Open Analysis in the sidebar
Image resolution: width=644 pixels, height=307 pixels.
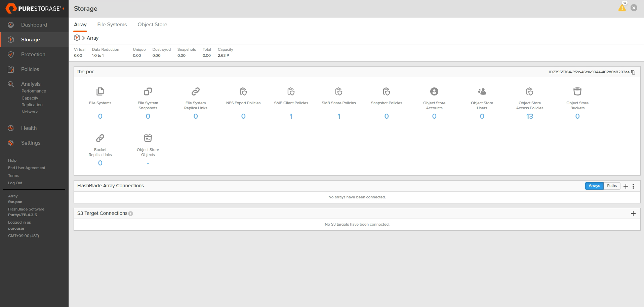coord(31,84)
